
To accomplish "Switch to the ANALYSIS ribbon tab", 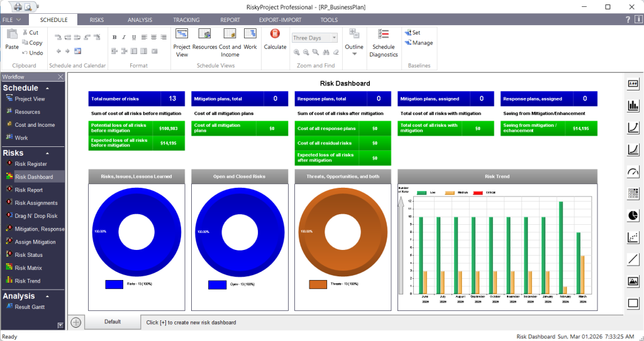I will (140, 20).
